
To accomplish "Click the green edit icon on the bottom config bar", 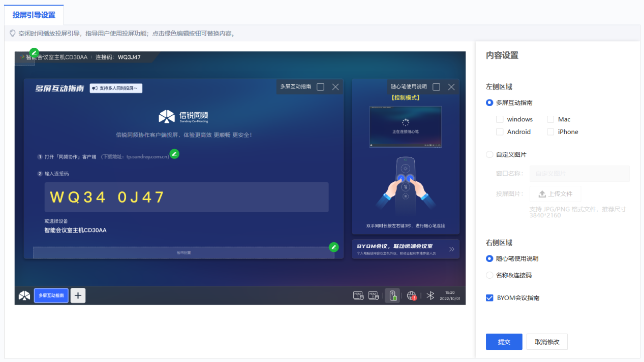I will tap(333, 247).
